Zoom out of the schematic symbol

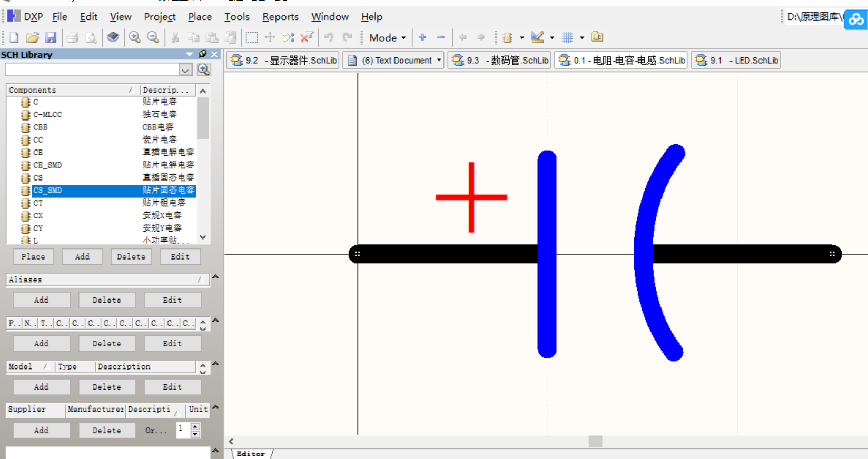coord(153,37)
